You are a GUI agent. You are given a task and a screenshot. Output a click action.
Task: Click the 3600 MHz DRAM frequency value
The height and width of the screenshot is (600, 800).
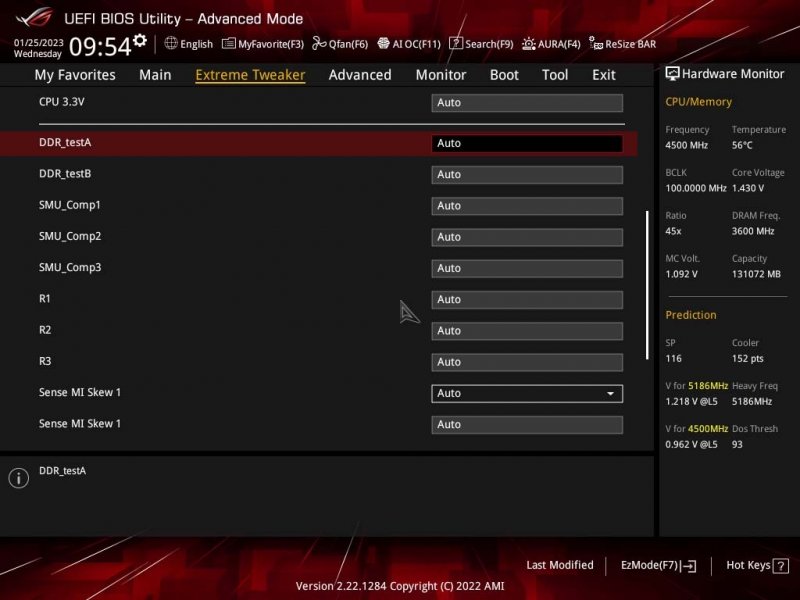[753, 231]
